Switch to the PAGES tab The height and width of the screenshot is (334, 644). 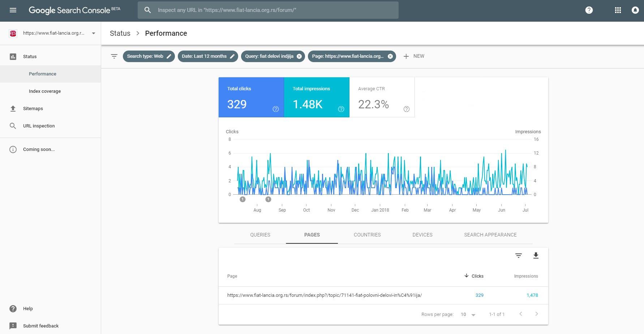(312, 235)
